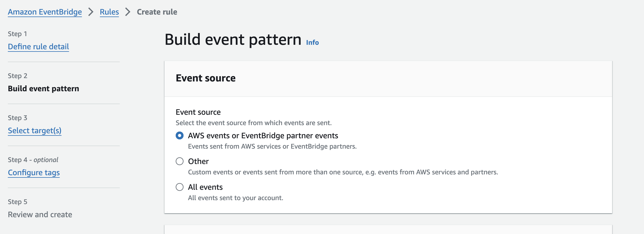Viewport: 644px width, 234px height.
Task: Click the Review and create step label
Action: 40,214
